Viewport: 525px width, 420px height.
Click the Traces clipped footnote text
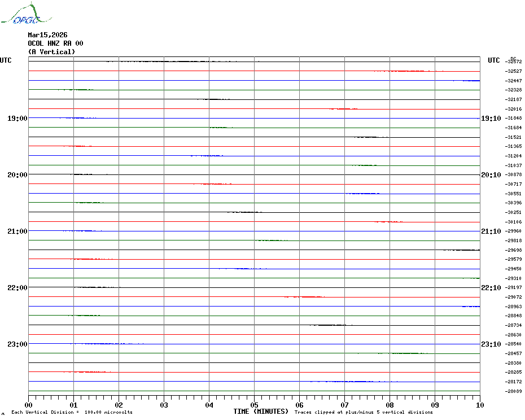[x=364, y=413]
